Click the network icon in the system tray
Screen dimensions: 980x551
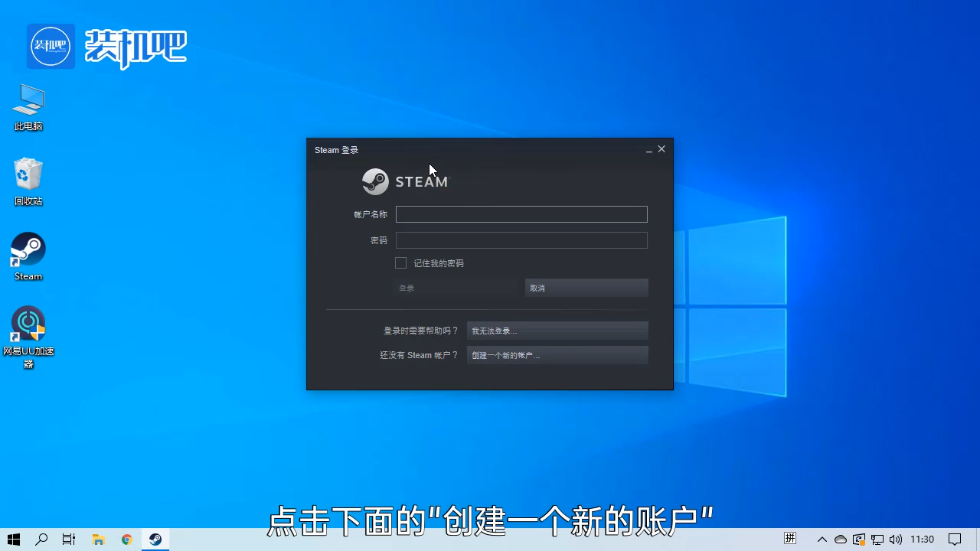coord(877,539)
